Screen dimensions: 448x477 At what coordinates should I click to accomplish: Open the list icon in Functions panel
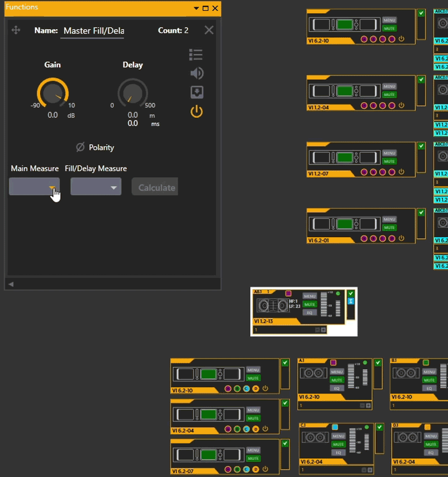click(x=196, y=55)
